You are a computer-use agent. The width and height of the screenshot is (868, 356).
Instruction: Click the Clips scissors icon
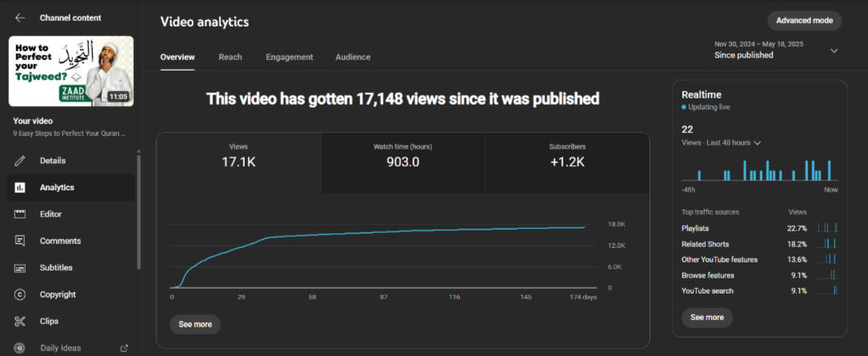pyautogui.click(x=20, y=322)
